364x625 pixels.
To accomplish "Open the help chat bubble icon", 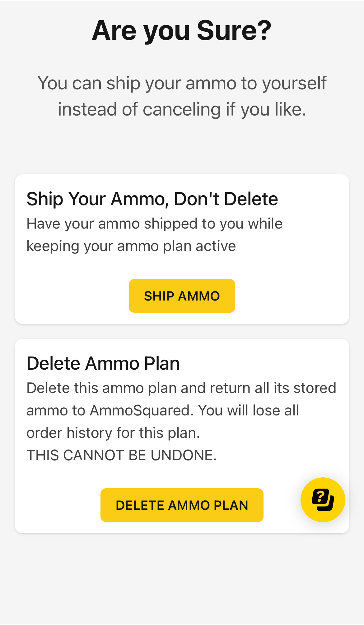I will 323,500.
